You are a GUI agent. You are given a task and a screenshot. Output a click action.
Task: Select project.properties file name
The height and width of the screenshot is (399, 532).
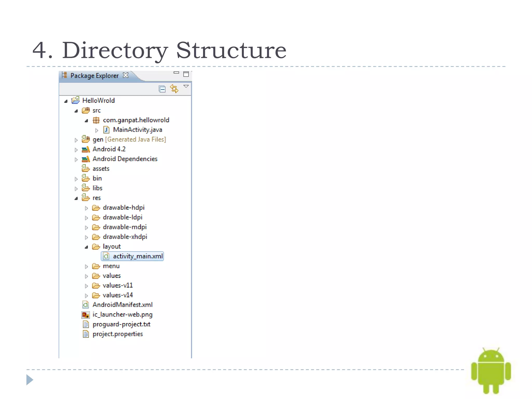(118, 334)
